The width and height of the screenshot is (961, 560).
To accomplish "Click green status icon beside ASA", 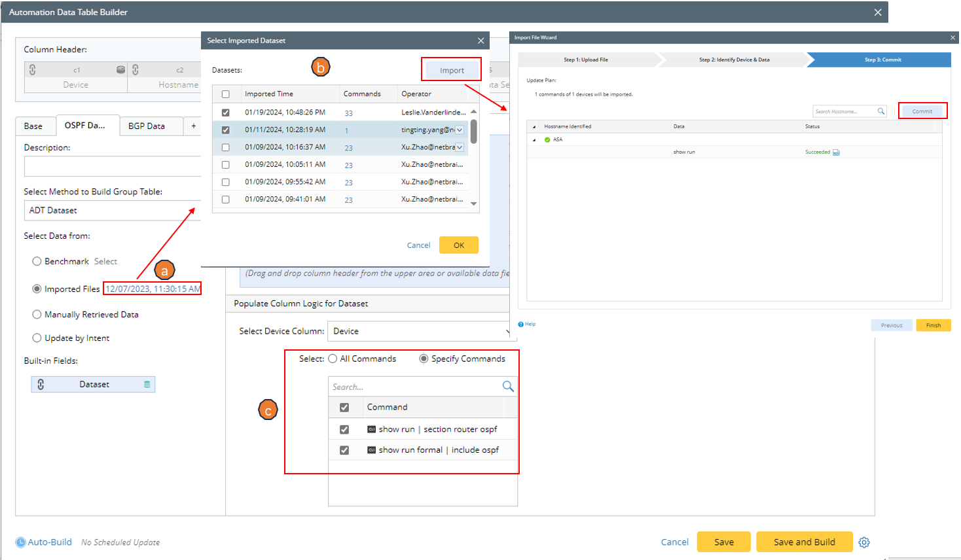I will tap(547, 139).
